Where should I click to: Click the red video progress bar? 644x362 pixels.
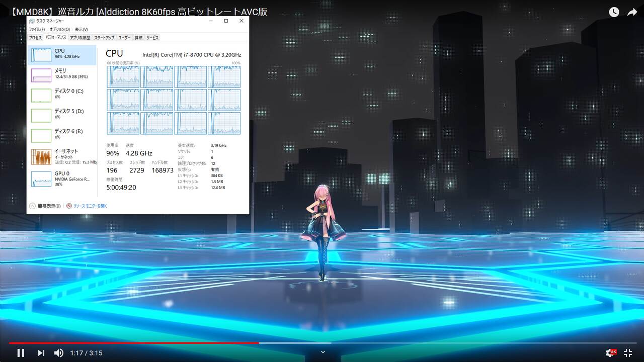coord(151,343)
